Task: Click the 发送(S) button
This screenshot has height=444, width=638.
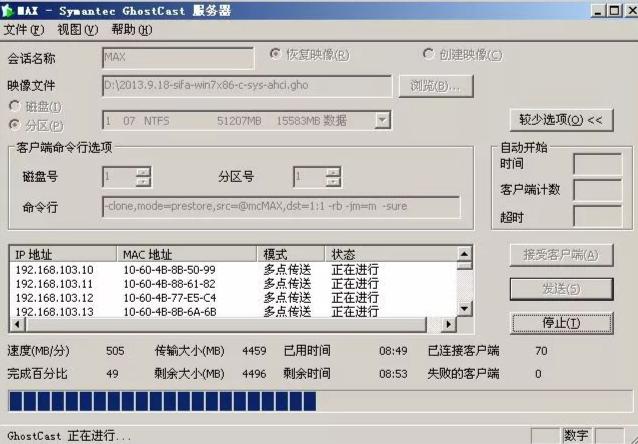Action: click(x=561, y=289)
